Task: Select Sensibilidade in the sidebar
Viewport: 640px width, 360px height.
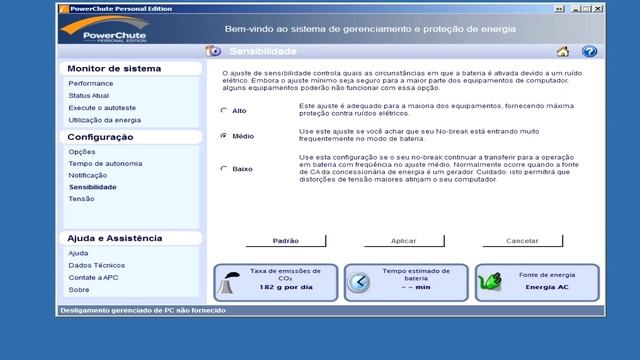Action: (93, 187)
